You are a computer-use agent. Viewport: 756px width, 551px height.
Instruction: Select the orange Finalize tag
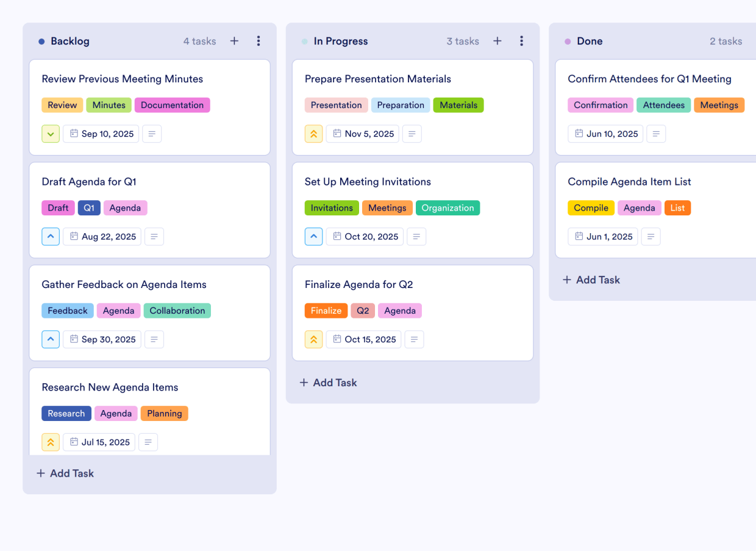[x=326, y=311]
